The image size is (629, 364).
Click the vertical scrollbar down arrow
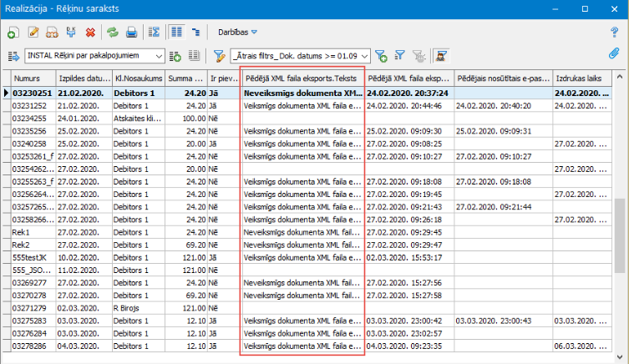click(x=621, y=356)
